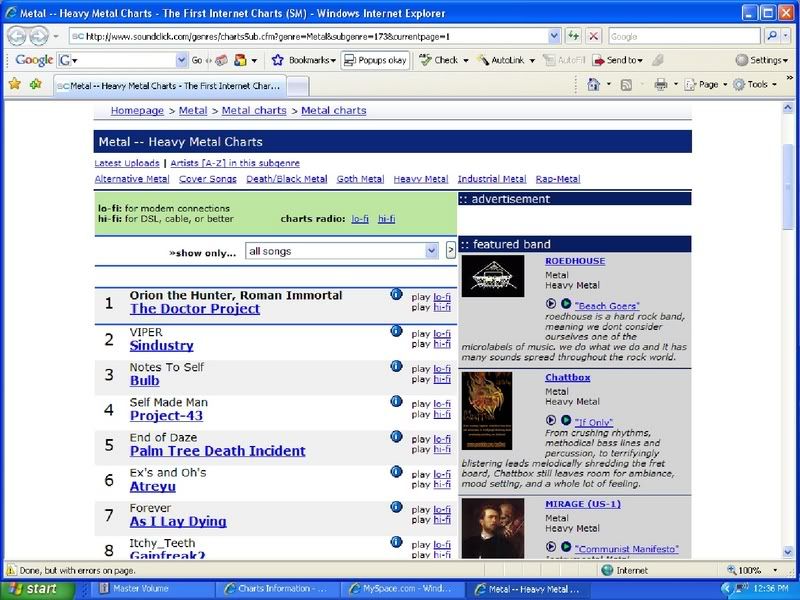Click info icon for Atreyu
Viewport: 800px width, 600px height.
[396, 472]
